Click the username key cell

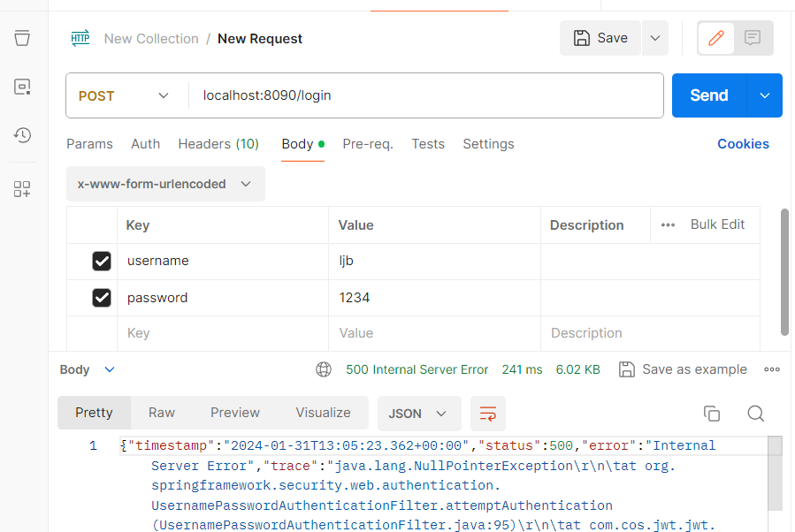pyautogui.click(x=223, y=261)
